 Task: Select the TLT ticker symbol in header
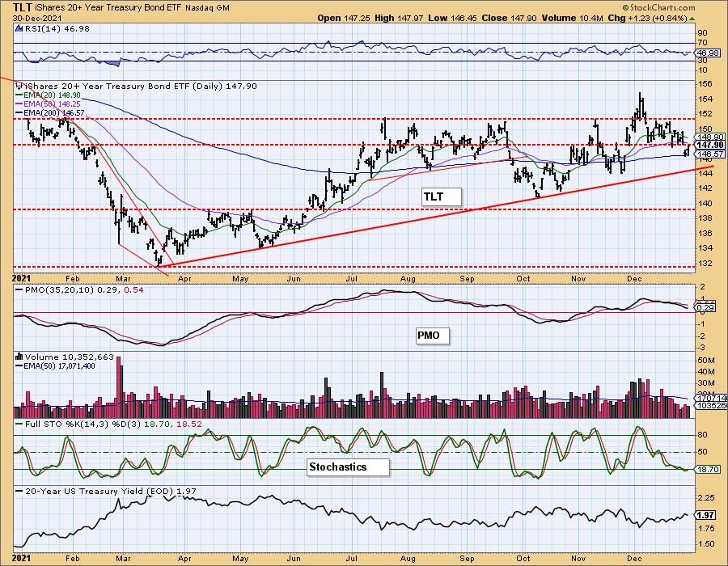[x=23, y=7]
